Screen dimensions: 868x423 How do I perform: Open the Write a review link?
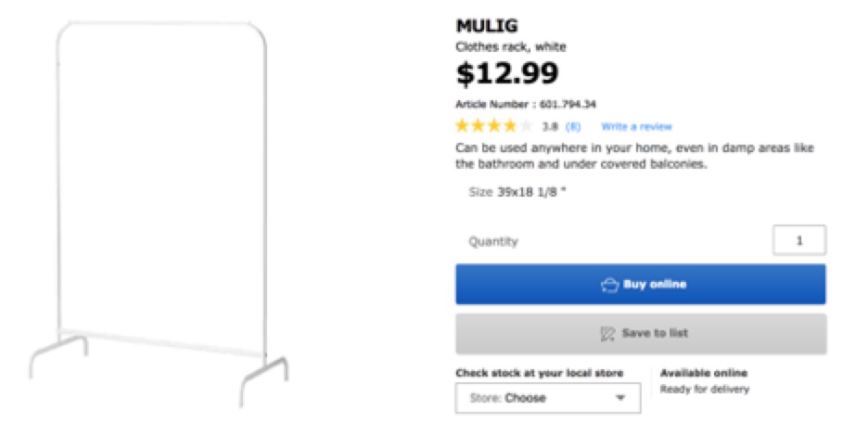point(636,126)
